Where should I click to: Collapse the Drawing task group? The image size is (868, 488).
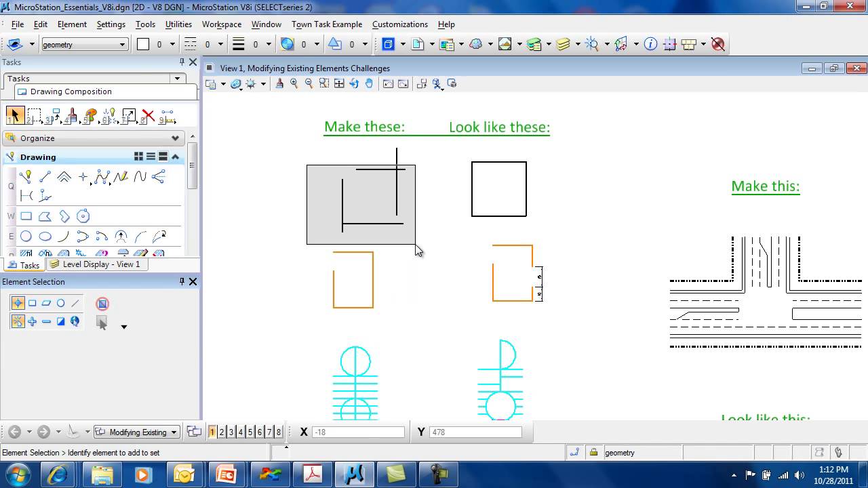(x=175, y=157)
